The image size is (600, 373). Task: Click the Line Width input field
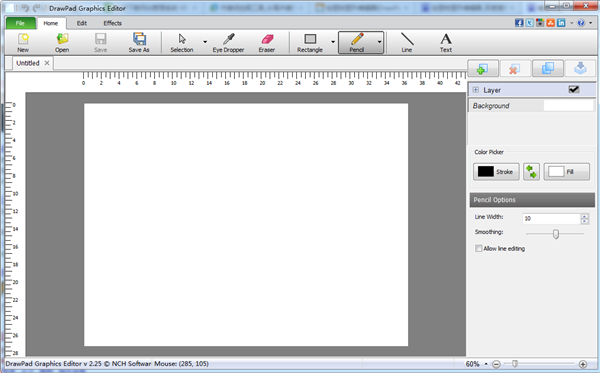coord(551,218)
